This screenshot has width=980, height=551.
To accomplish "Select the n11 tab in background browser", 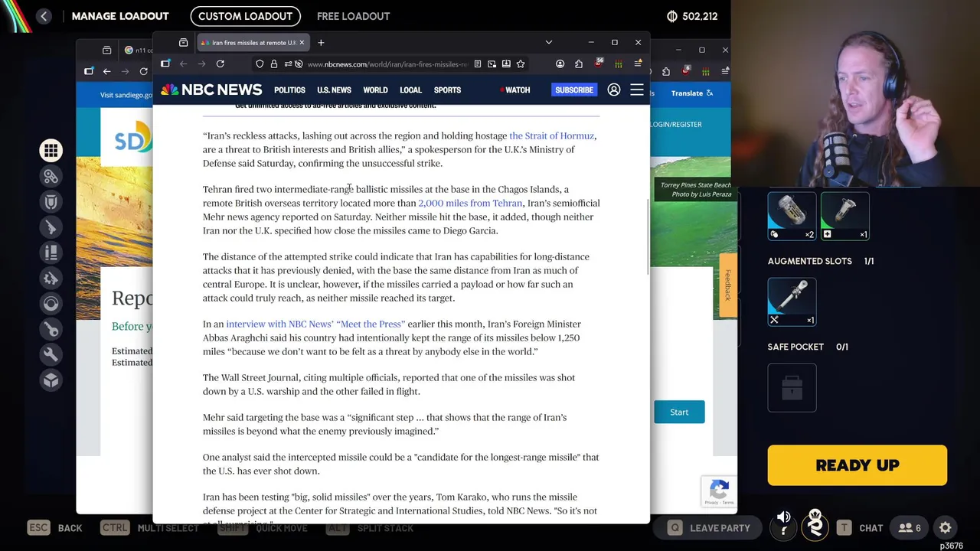I will pyautogui.click(x=139, y=50).
